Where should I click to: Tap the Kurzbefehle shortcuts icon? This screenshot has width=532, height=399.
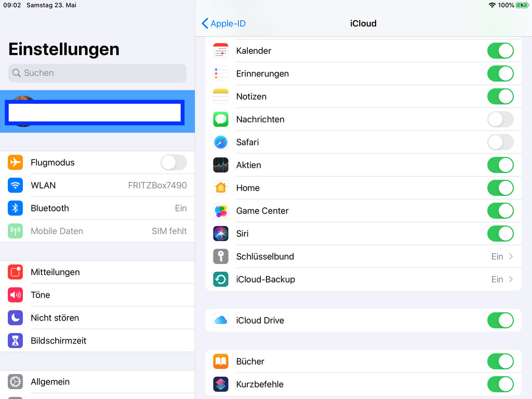(220, 384)
